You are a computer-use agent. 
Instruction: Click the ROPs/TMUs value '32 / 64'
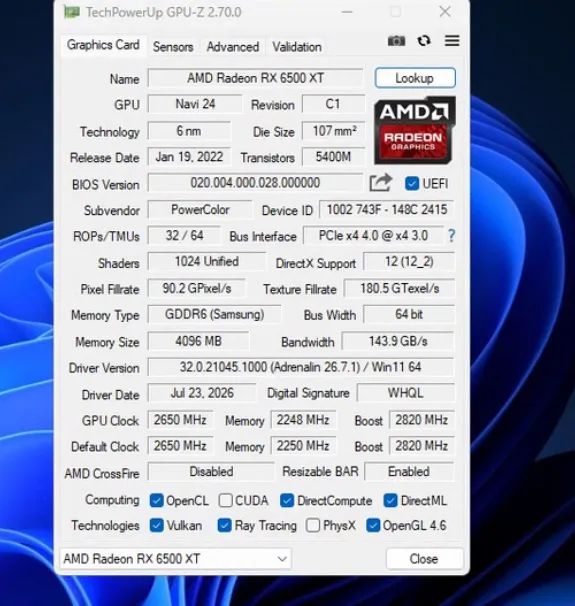(184, 235)
